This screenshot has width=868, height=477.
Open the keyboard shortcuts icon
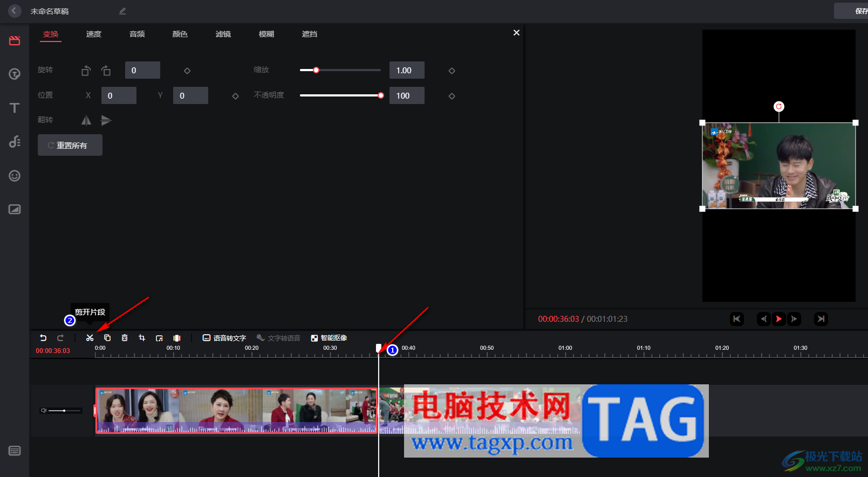(x=15, y=451)
